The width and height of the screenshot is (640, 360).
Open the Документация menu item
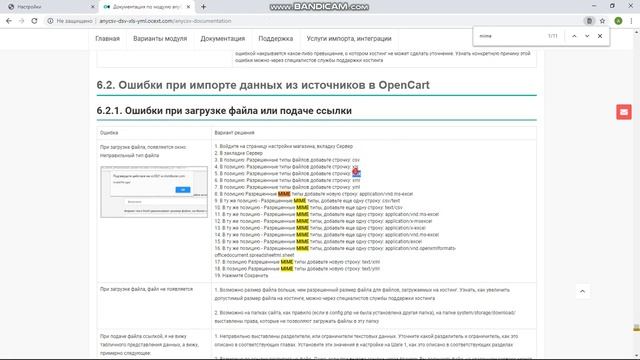tap(222, 39)
